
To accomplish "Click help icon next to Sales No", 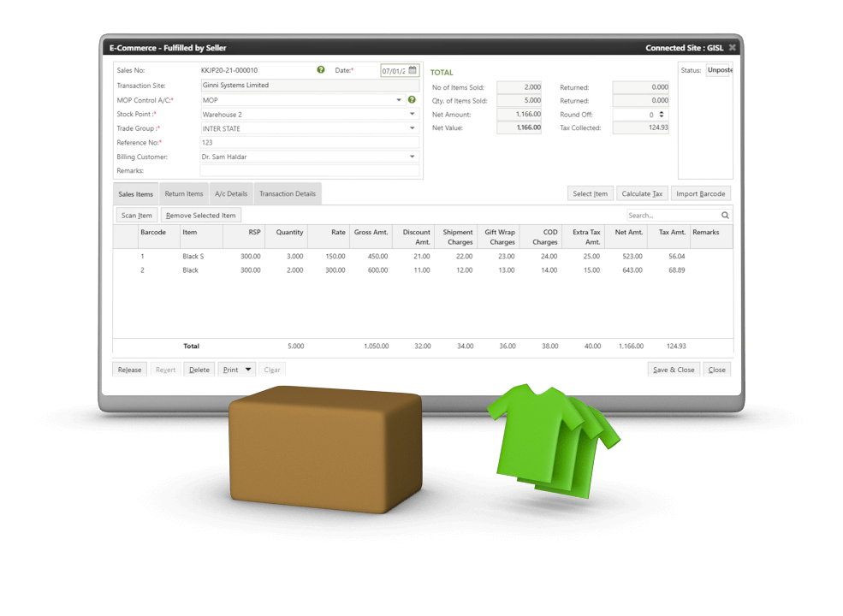I will (320, 70).
